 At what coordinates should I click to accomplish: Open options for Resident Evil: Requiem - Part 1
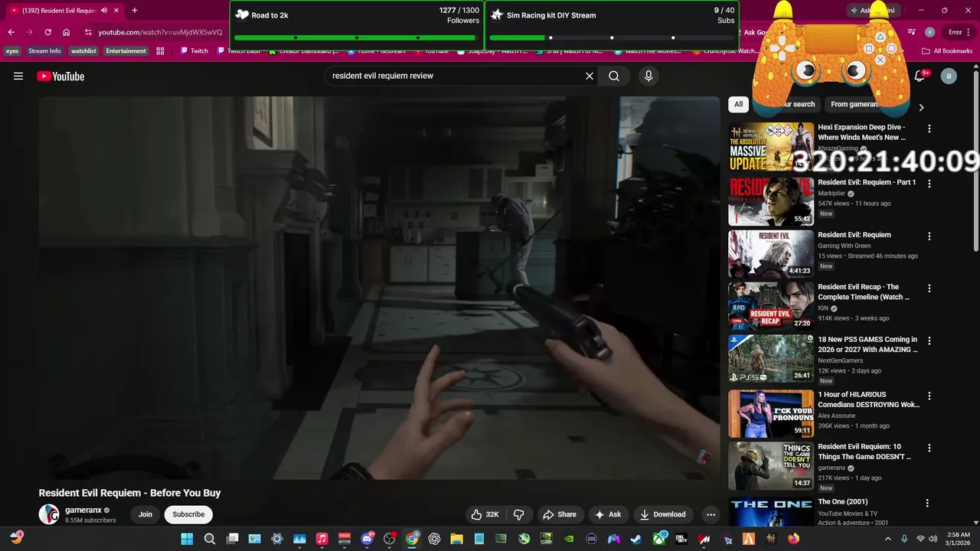click(929, 184)
